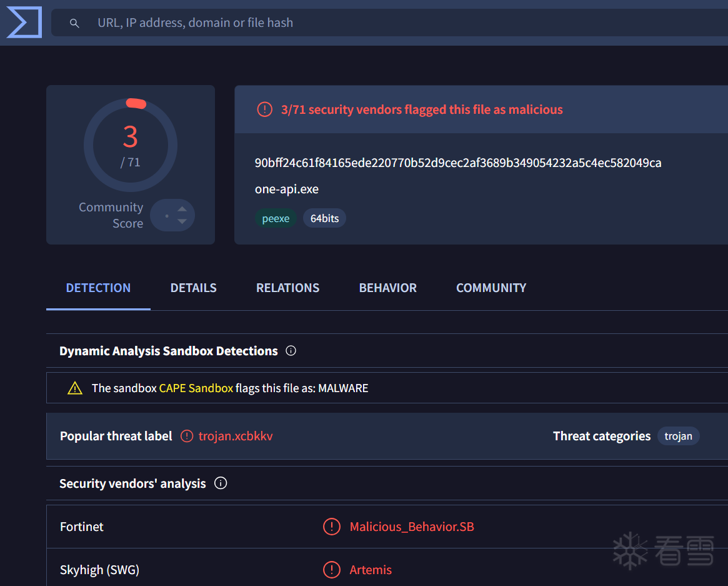Downvote the community score
The image size is (728, 586).
[182, 221]
